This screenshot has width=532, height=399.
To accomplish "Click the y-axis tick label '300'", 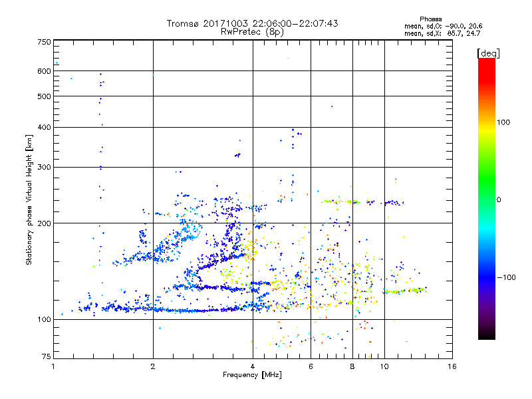I will click(44, 168).
